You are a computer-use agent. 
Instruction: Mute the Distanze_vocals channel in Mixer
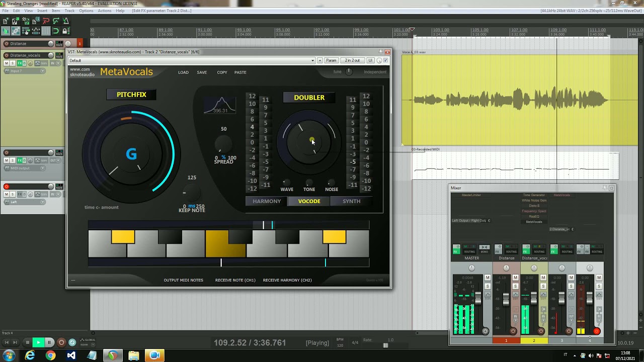[543, 278]
